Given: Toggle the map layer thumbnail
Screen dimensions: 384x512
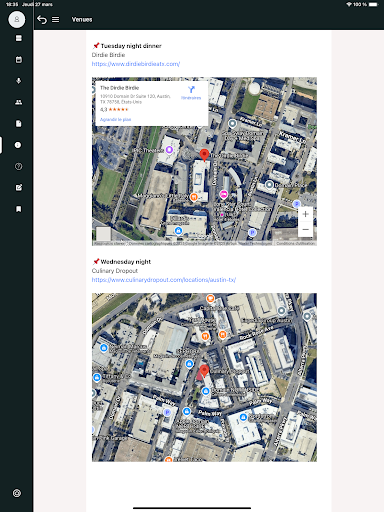Looking at the screenshot, I should (103, 234).
